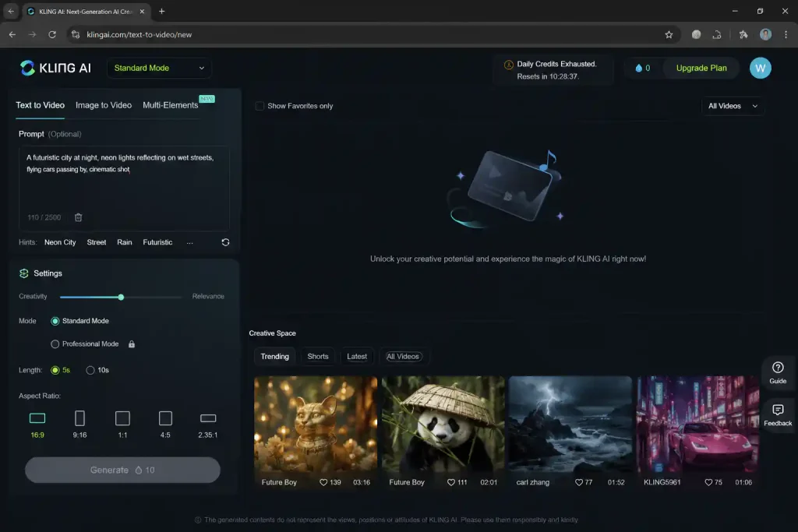Insert the Street hint
Screen dimensions: 798x532
96,242
